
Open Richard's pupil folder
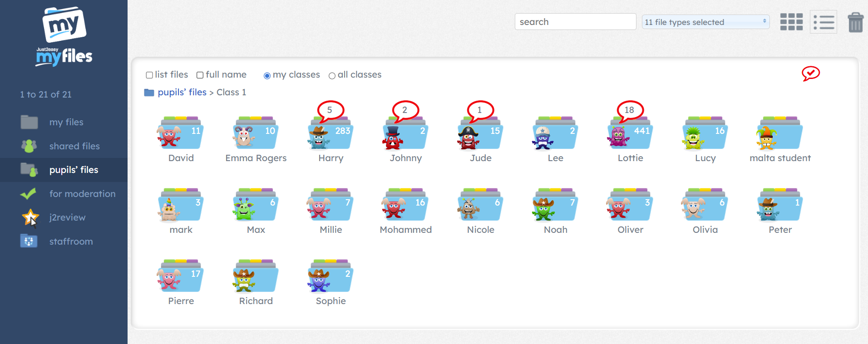tap(256, 276)
